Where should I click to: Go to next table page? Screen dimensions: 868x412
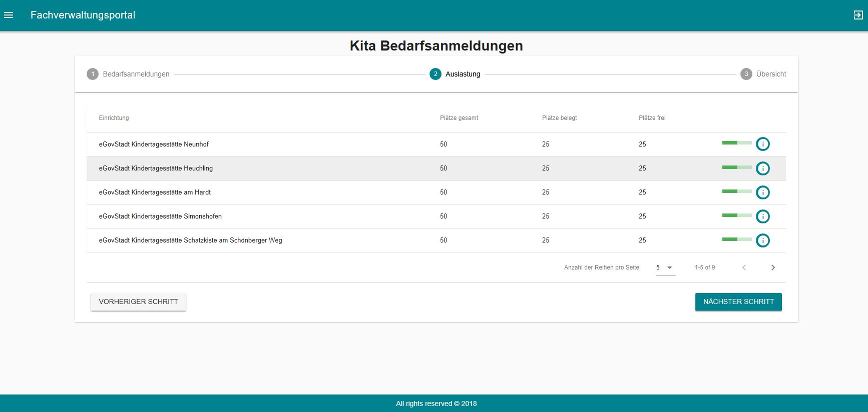tap(773, 267)
